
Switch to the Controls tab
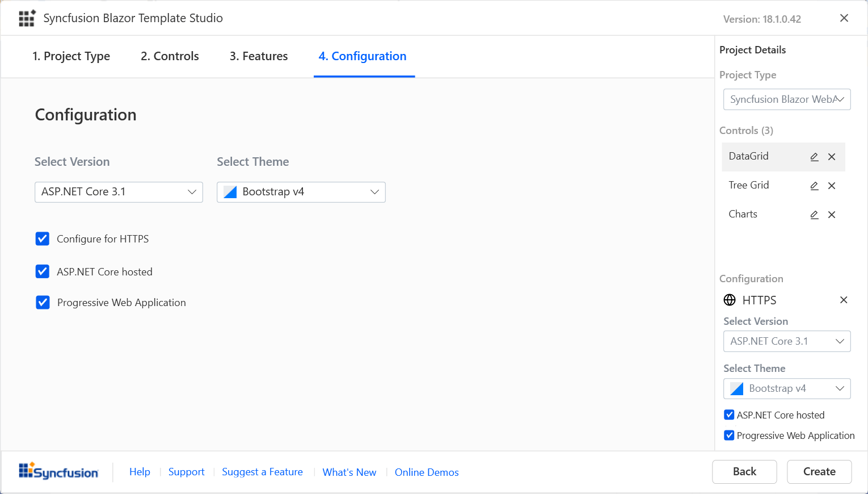[x=170, y=56]
